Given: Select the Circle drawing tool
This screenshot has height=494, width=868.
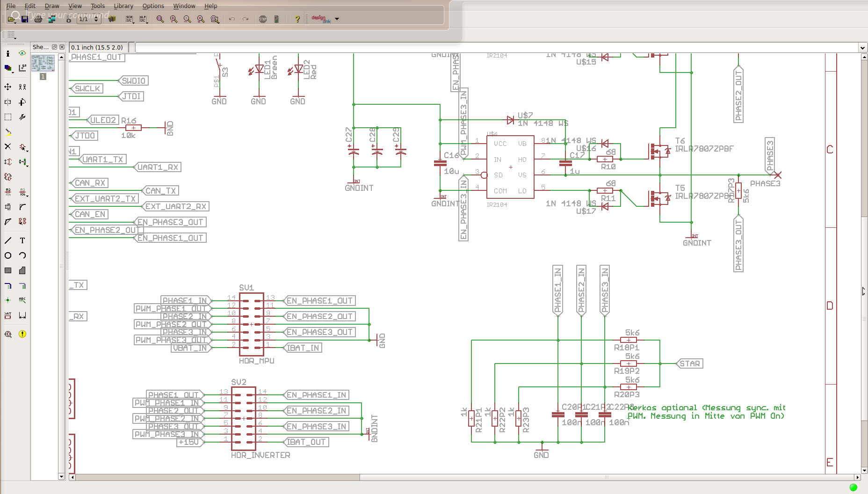Looking at the screenshot, I should click(8, 255).
